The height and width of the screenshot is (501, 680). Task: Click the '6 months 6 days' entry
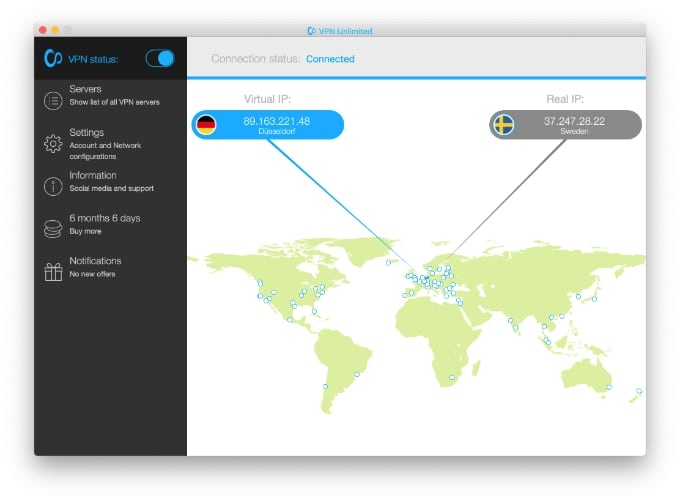pyautogui.click(x=105, y=218)
